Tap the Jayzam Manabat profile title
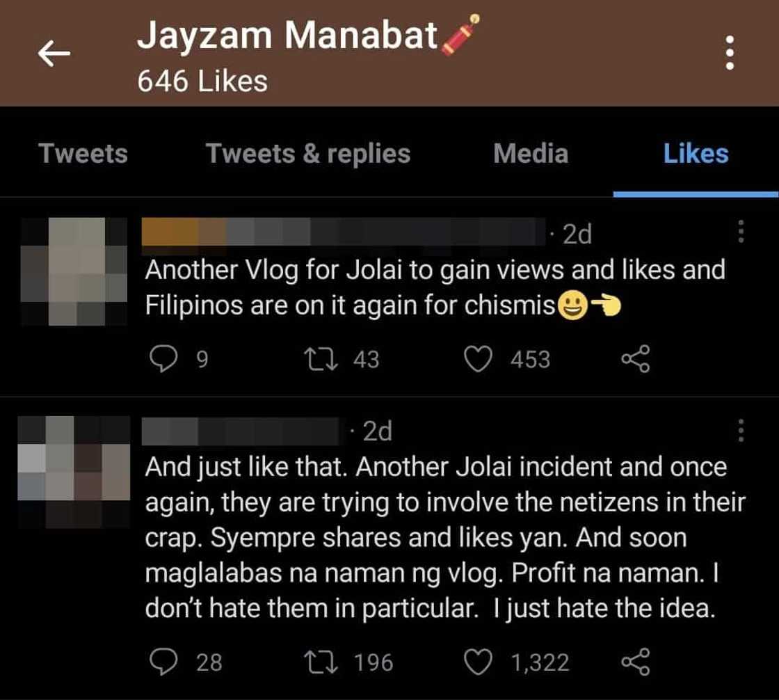This screenshot has height=700, width=779. click(288, 36)
